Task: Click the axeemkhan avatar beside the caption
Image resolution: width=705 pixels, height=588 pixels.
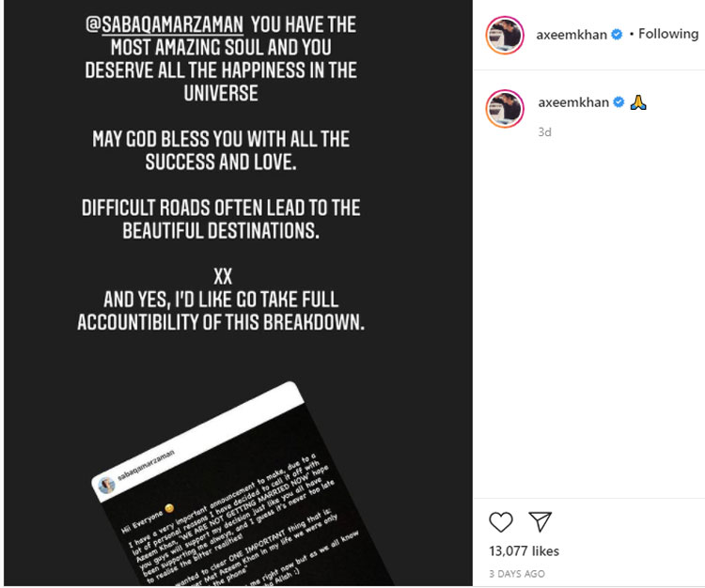Action: pyautogui.click(x=504, y=109)
